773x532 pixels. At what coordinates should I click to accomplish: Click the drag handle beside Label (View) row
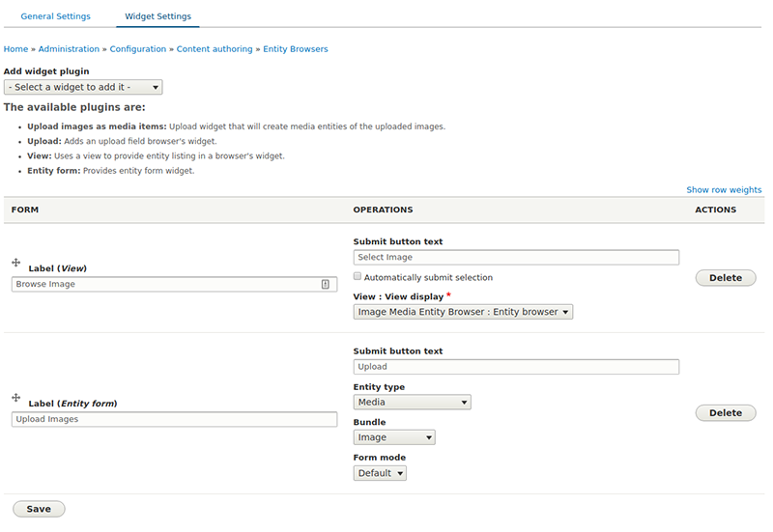[x=15, y=263]
